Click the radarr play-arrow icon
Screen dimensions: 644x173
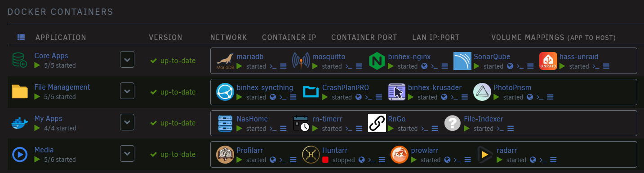486,155
